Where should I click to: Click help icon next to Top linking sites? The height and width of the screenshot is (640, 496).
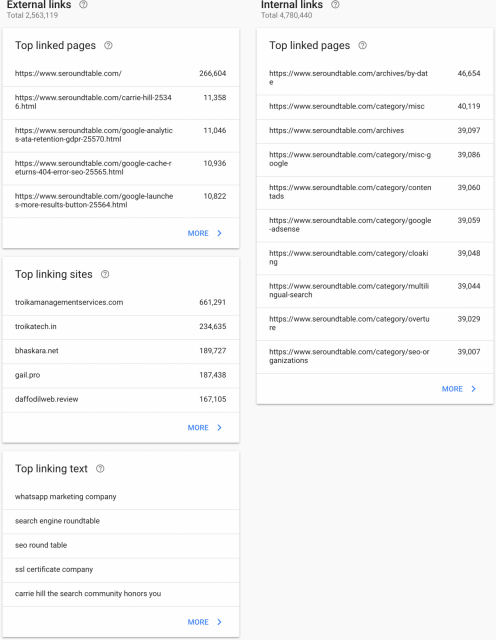tap(105, 274)
